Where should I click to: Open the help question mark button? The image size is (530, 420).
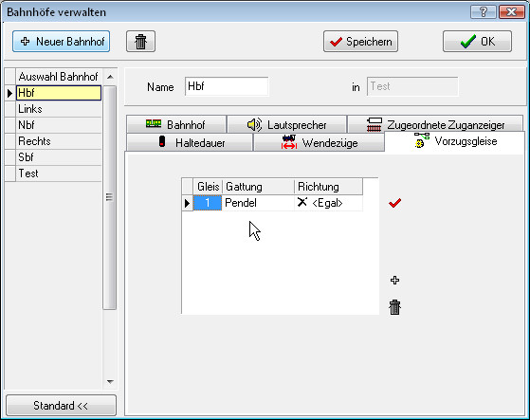[483, 12]
